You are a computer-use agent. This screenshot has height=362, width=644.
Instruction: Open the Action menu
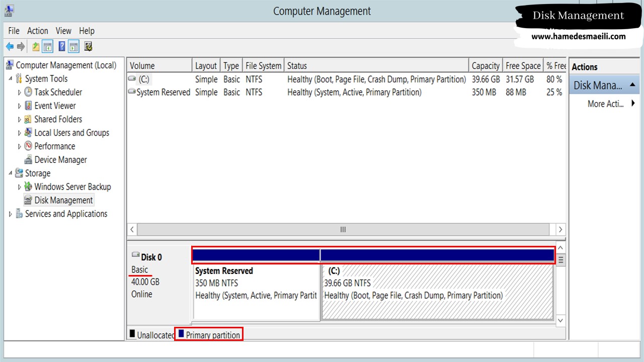(x=38, y=31)
